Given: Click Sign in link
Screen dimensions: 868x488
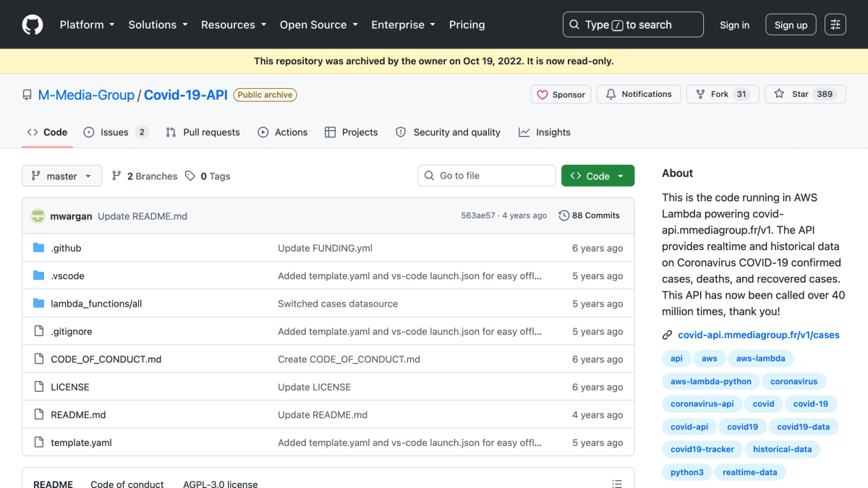Looking at the screenshot, I should [x=734, y=25].
